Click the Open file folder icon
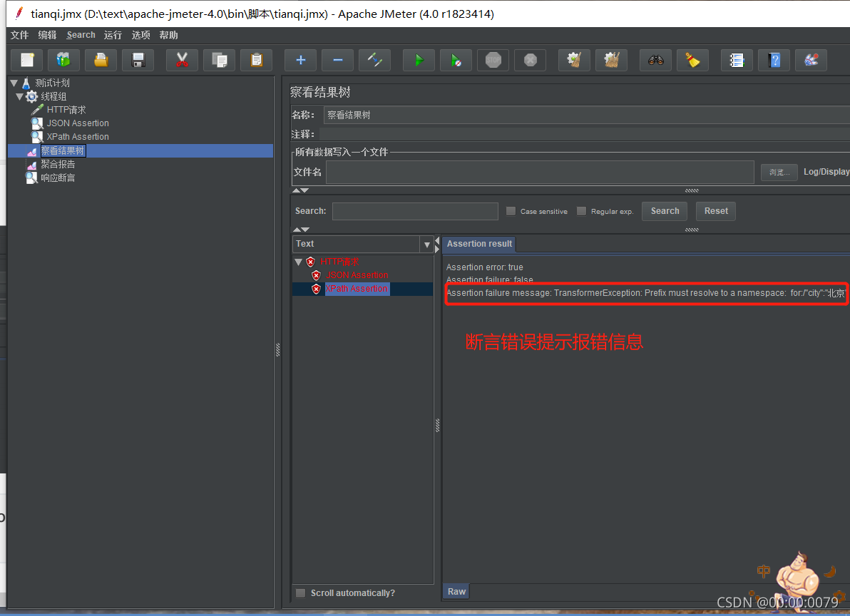 tap(101, 60)
